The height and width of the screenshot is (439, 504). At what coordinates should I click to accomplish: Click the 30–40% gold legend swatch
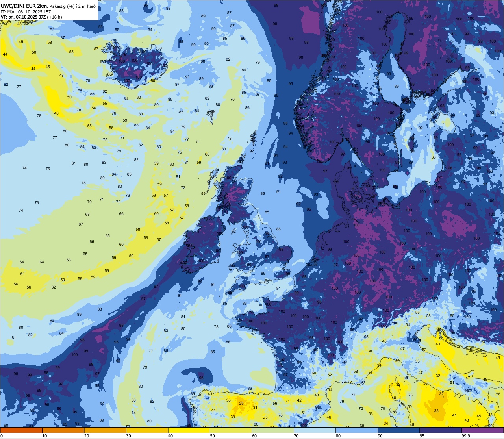click(x=147, y=430)
